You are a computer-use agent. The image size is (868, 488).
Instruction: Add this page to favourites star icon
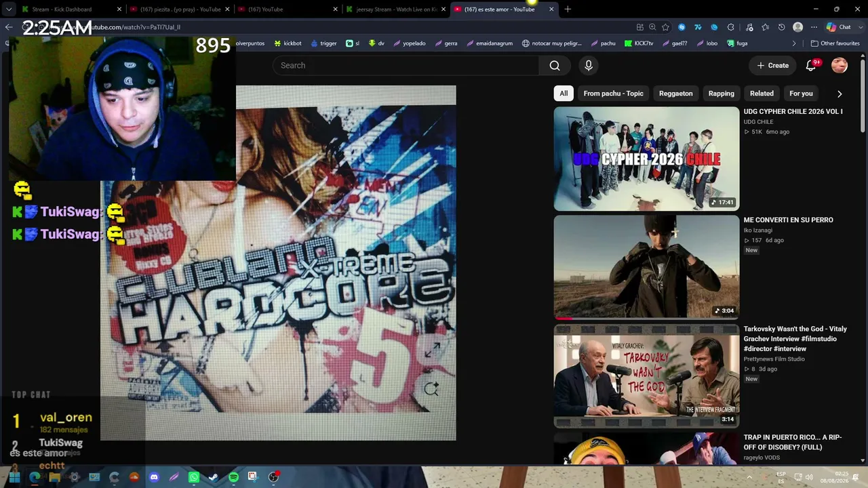coord(665,27)
